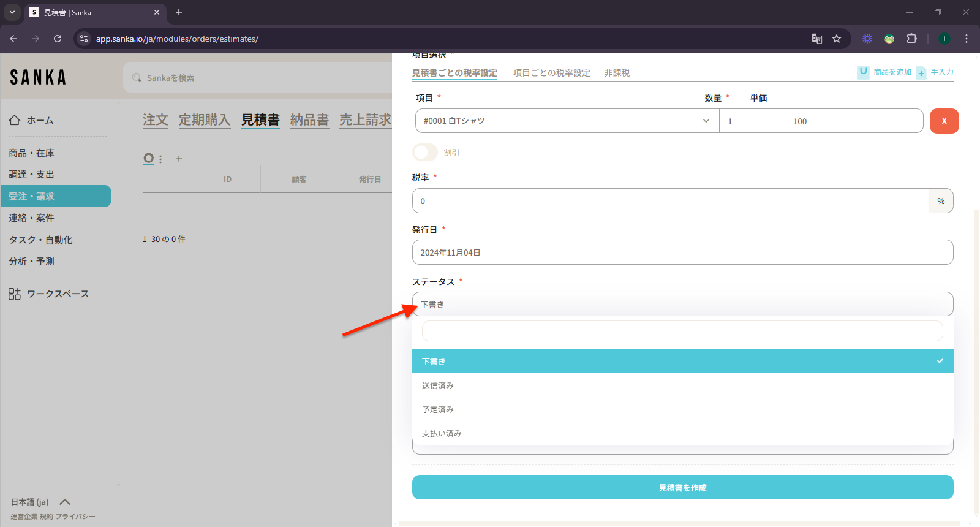Viewport: 980px width, 527px height.
Task: Click the status search box
Action: click(682, 331)
